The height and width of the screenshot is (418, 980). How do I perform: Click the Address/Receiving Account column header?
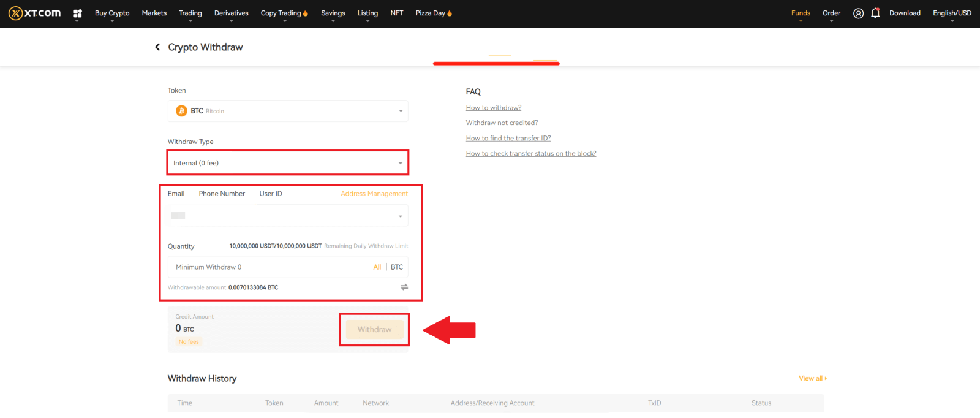[x=492, y=403]
